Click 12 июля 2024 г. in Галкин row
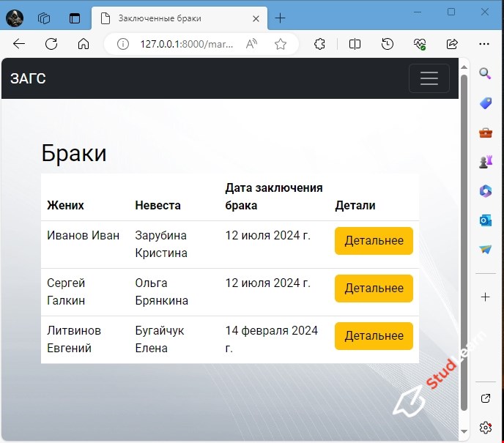 pyautogui.click(x=268, y=283)
